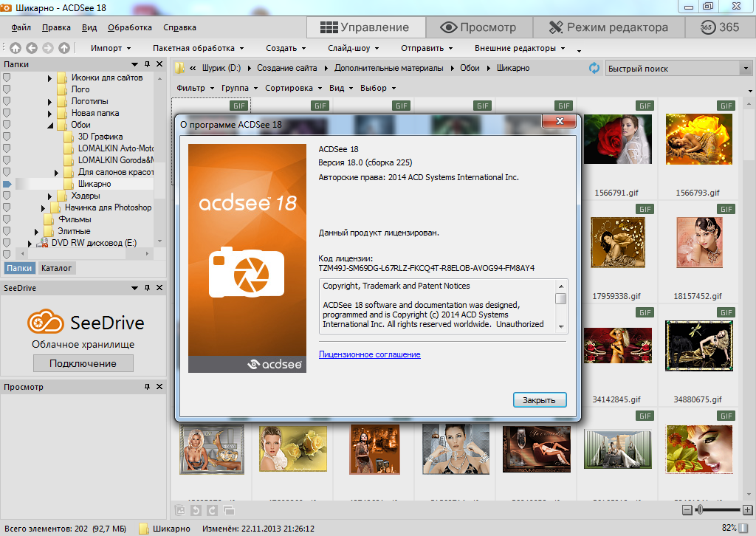Open the Сортировка dropdown

coord(293,88)
